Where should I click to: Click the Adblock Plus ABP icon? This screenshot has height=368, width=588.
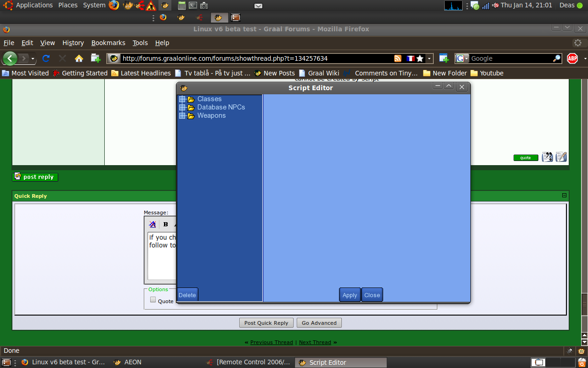(x=572, y=58)
